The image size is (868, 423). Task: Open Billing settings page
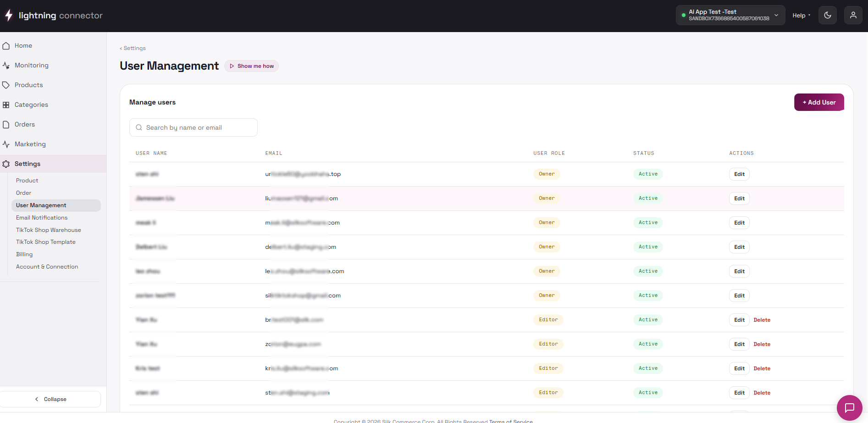tap(24, 254)
